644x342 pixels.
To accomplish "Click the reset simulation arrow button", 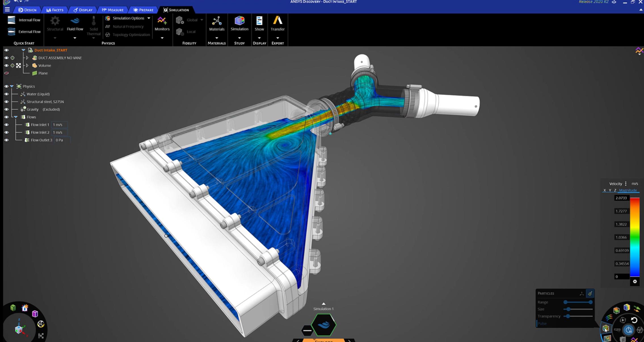I will pyautogui.click(x=634, y=320).
